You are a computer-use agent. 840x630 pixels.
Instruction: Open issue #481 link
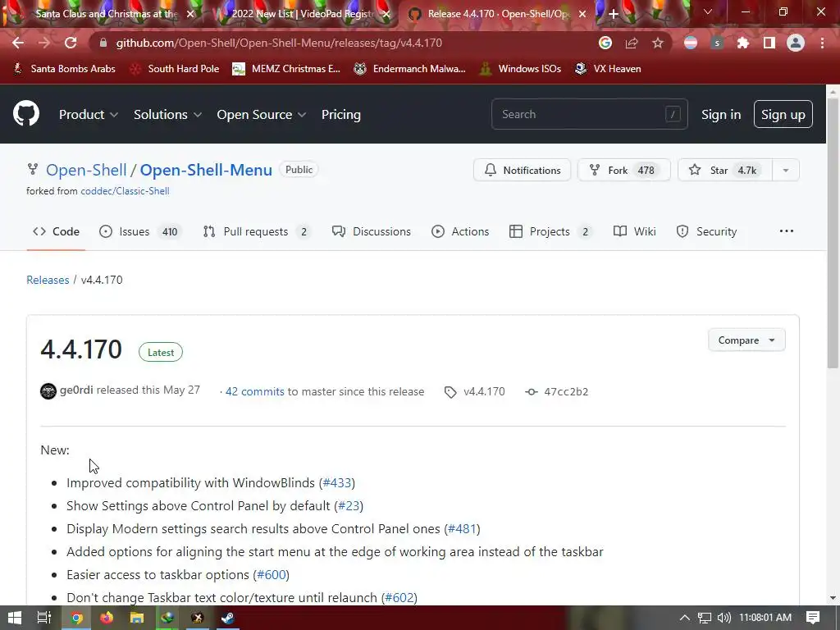point(463,529)
